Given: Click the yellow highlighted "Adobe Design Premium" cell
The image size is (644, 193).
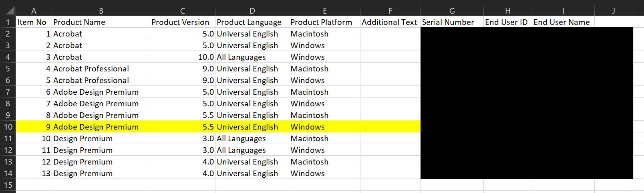Looking at the screenshot, I should pyautogui.click(x=101, y=127).
